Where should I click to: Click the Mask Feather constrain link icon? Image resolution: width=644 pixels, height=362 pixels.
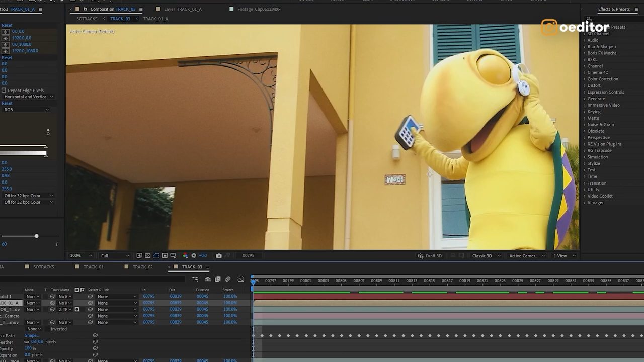tap(27, 342)
